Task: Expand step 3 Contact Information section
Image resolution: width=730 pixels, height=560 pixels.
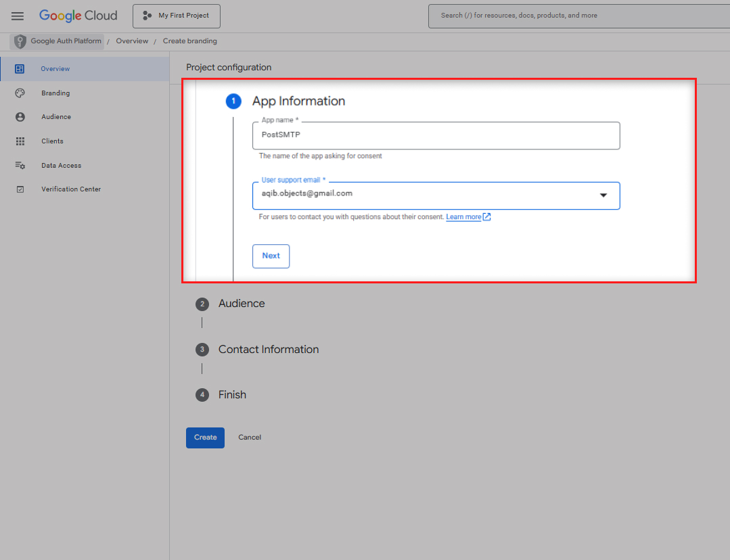Action: [x=268, y=350]
